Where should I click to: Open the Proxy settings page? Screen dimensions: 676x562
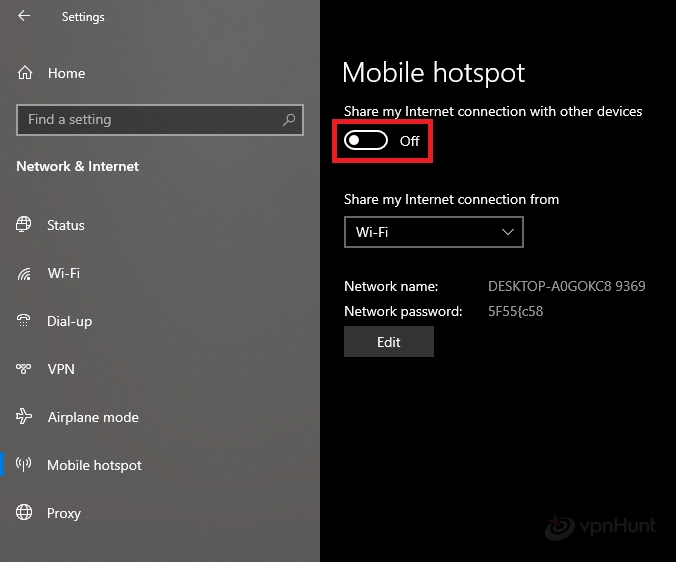[x=64, y=513]
